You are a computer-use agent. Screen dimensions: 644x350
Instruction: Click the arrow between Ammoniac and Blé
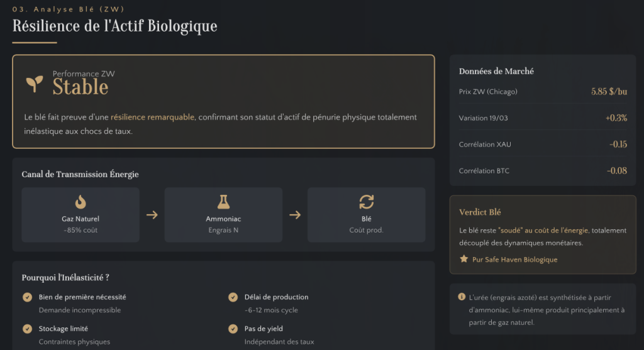coord(295,215)
